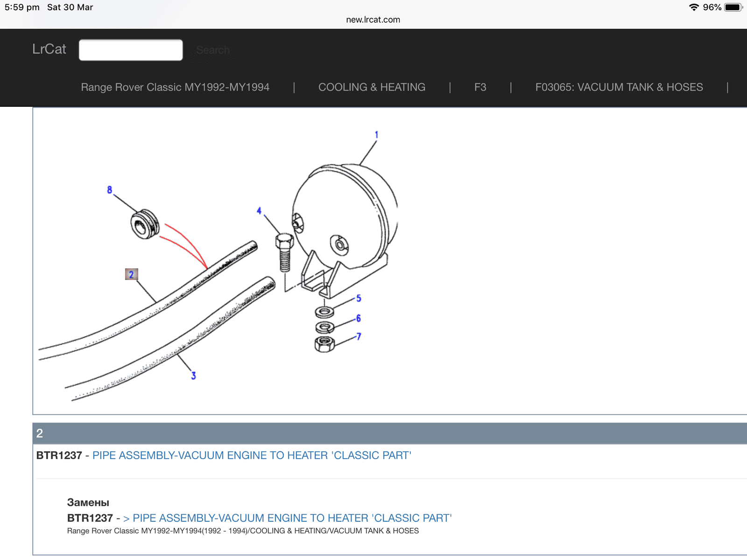The height and width of the screenshot is (560, 747).
Task: Click BTR1237 part number in header row
Action: pyautogui.click(x=59, y=455)
